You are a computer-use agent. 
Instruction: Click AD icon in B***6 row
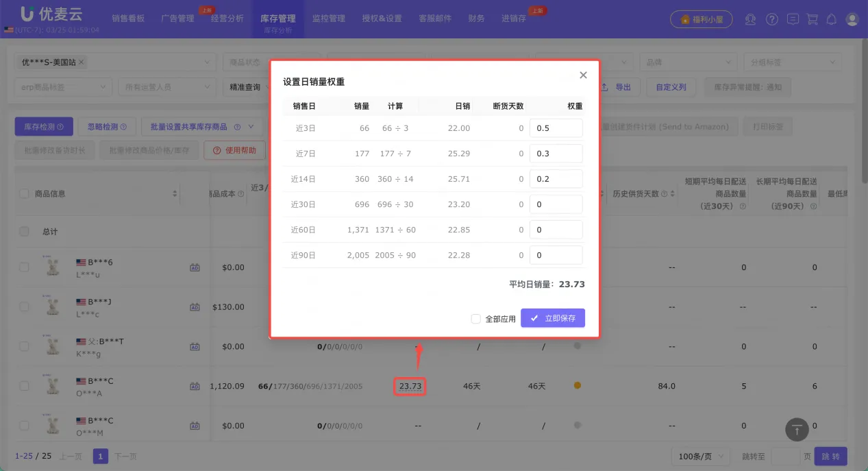click(195, 267)
